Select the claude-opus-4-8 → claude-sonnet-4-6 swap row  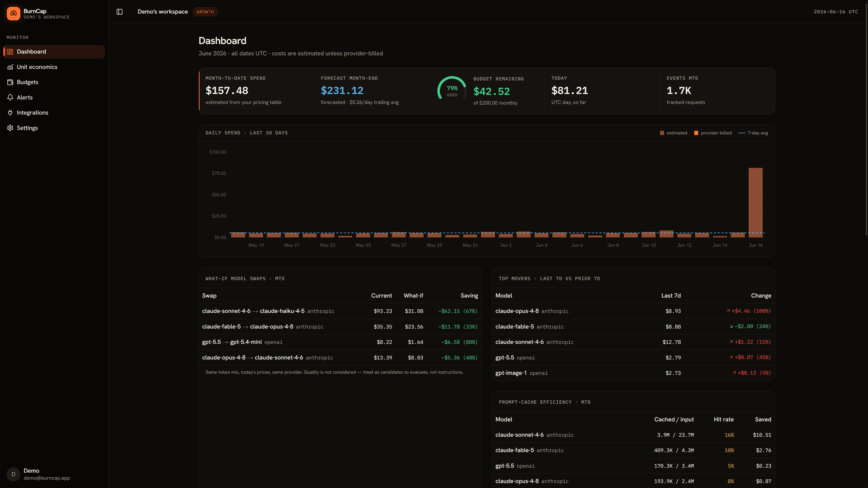click(x=340, y=357)
